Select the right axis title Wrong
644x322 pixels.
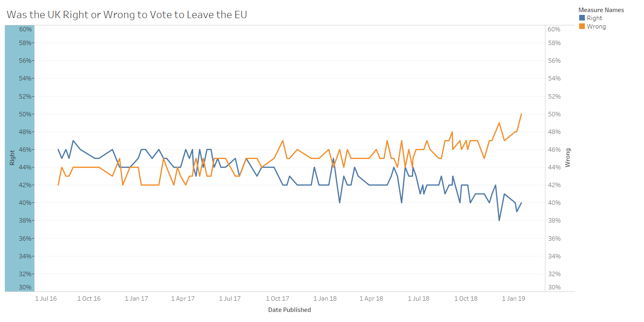click(x=568, y=158)
